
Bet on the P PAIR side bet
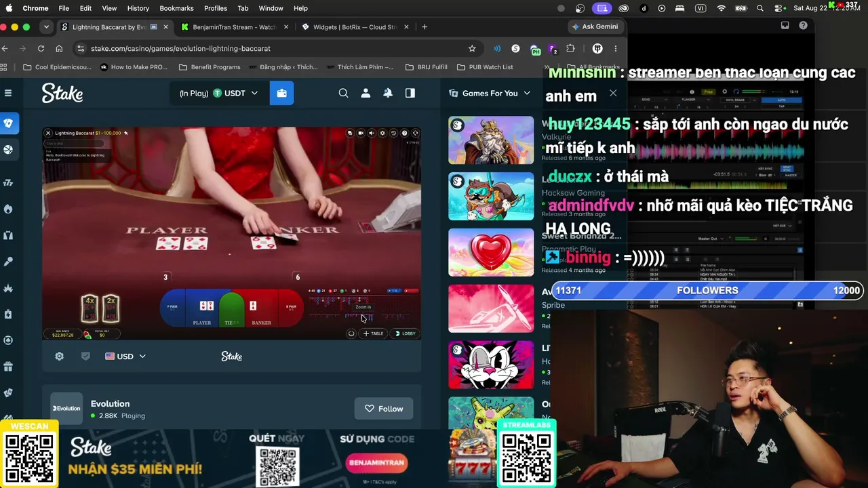pos(172,308)
